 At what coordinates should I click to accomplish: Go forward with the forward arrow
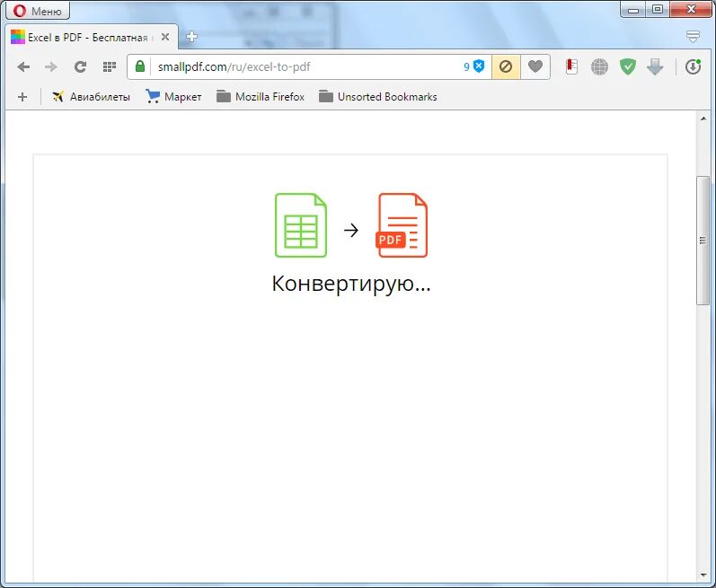tap(50, 67)
